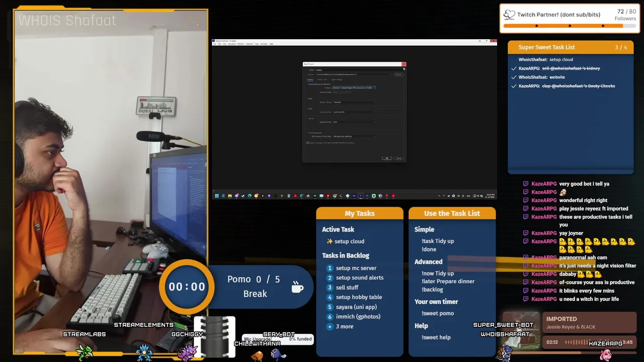Click the '!backlog' command text
Screen dimensions: 644x362
click(x=433, y=290)
